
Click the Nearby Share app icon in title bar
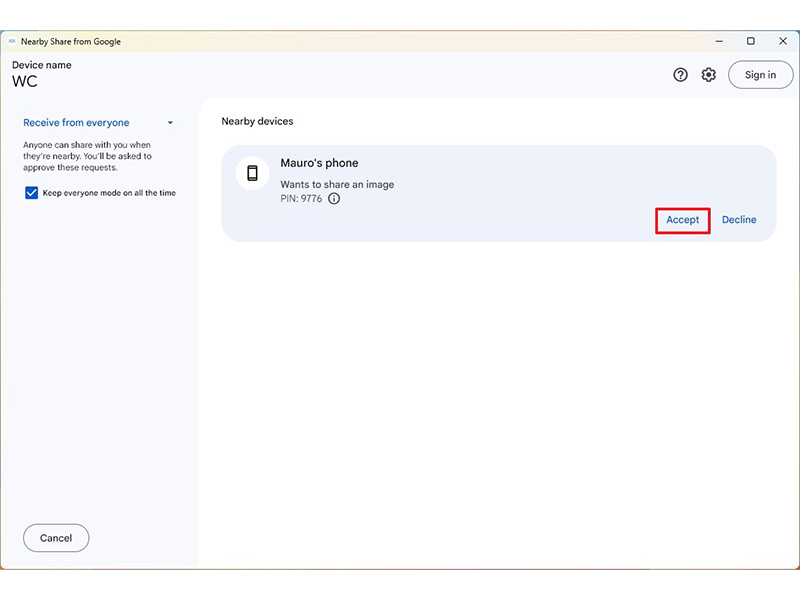pos(12,41)
